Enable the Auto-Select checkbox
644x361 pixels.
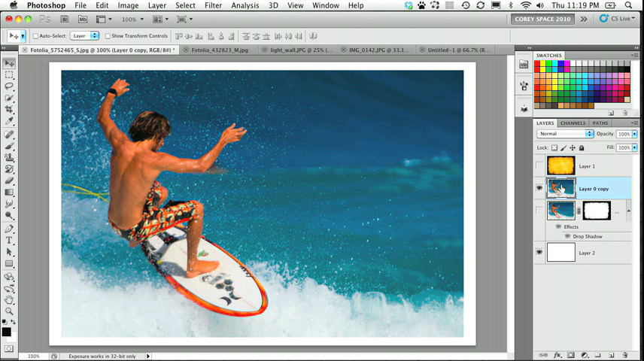[35, 36]
